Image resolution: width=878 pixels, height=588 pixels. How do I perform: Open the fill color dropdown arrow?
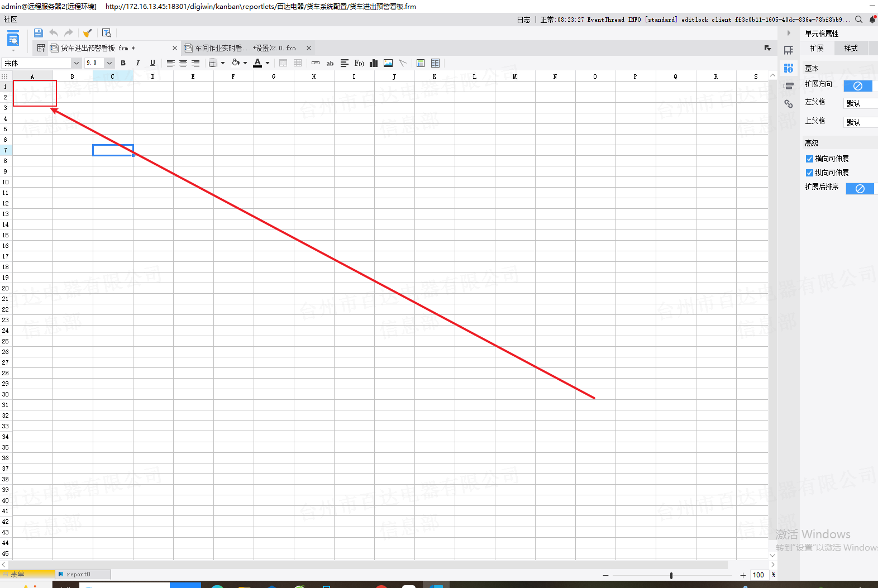point(245,63)
